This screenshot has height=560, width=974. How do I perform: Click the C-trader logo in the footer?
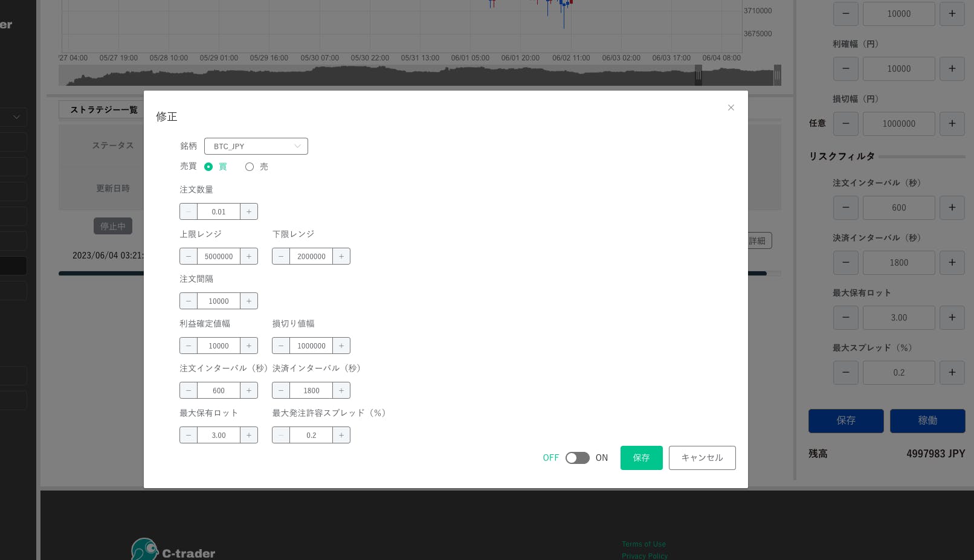point(173,550)
